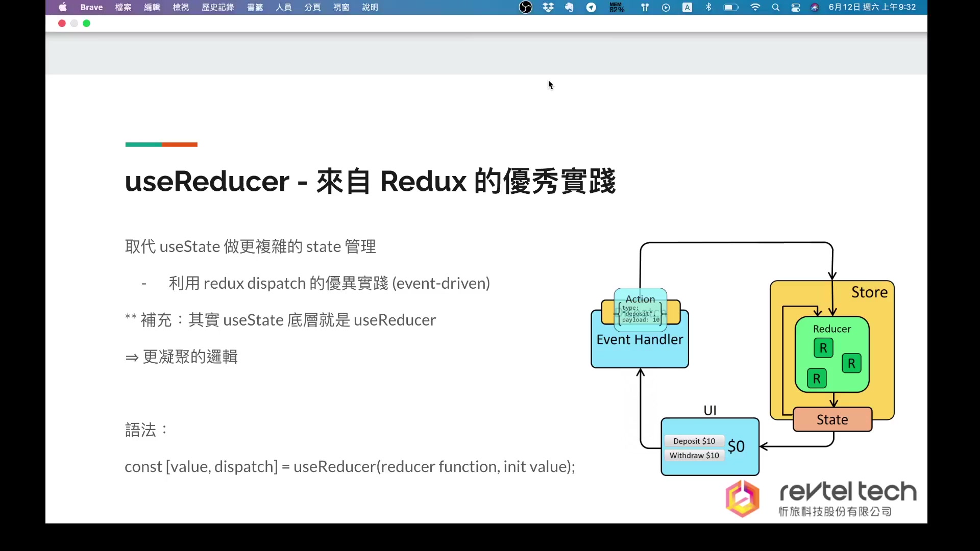This screenshot has width=980, height=551.
Task: Open the OBS menu bar icon
Action: coord(525,7)
